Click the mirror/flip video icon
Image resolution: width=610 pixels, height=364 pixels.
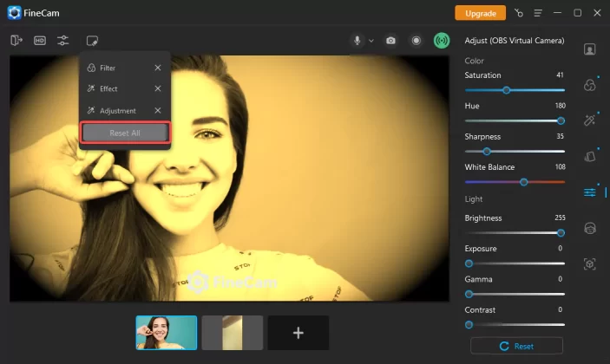(x=16, y=41)
